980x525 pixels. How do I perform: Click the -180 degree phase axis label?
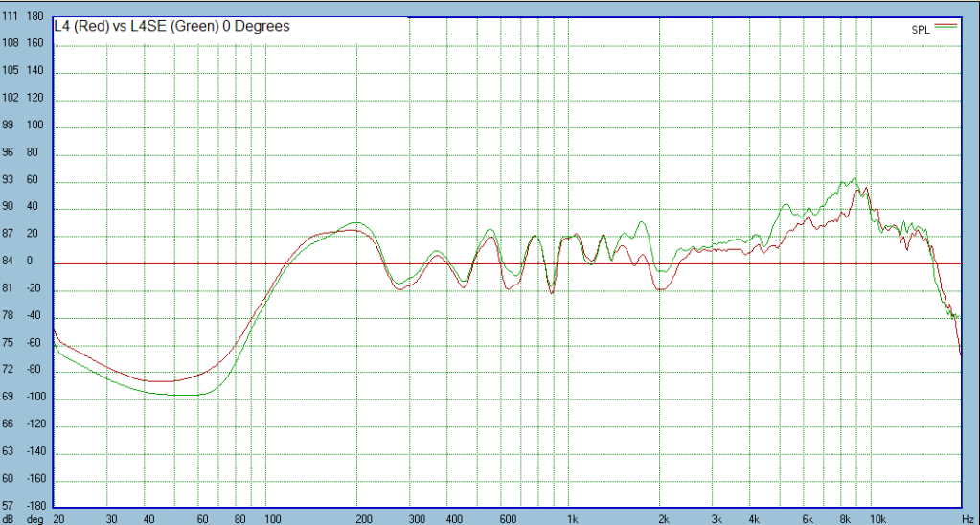[x=35, y=504]
